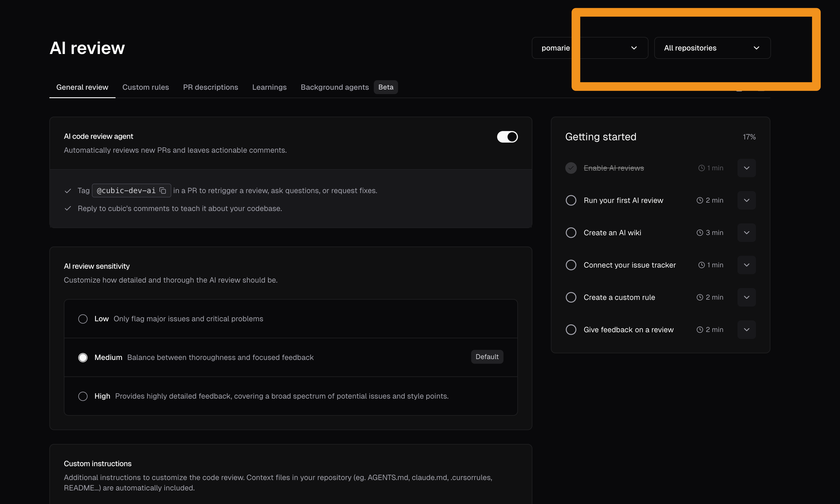840x504 pixels.
Task: Click the Default badge next to Medium
Action: (x=487, y=356)
